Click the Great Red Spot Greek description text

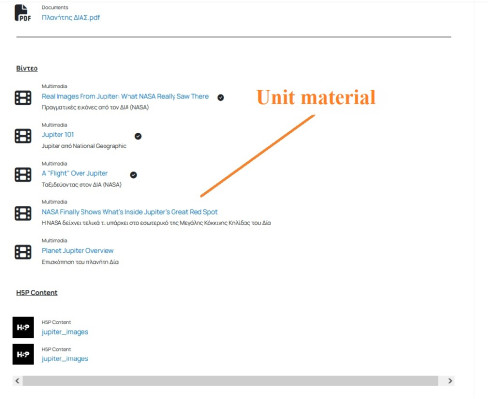[x=156, y=223]
